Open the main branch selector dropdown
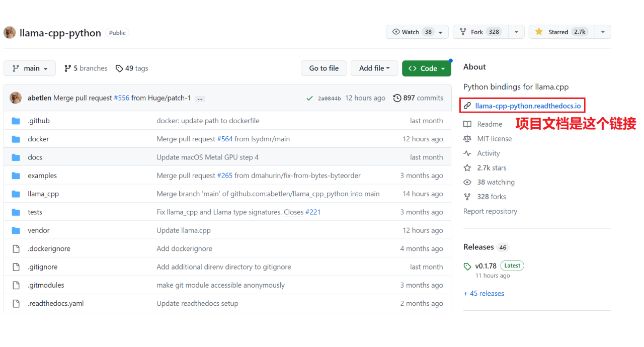 (x=31, y=68)
